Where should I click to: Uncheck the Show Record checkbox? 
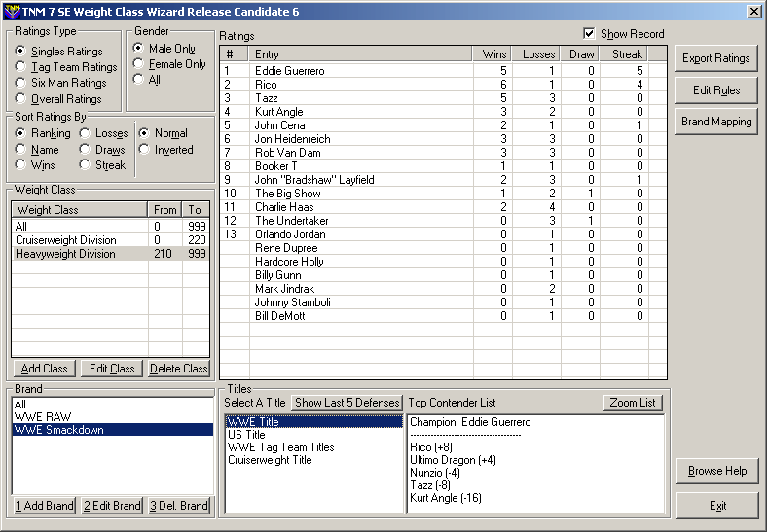tap(588, 34)
